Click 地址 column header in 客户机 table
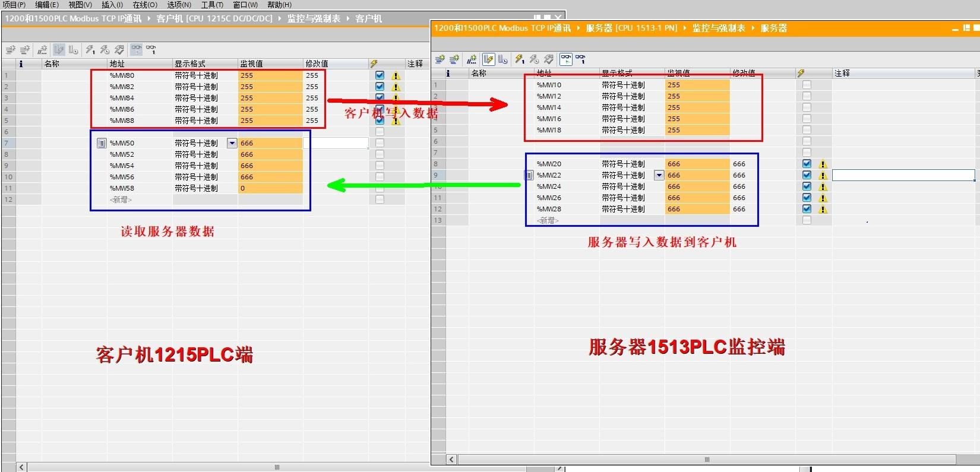The height and width of the screenshot is (472, 980). [140, 64]
